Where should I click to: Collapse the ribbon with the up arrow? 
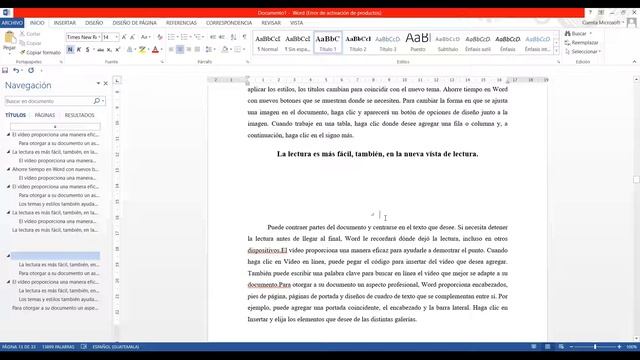click(634, 62)
